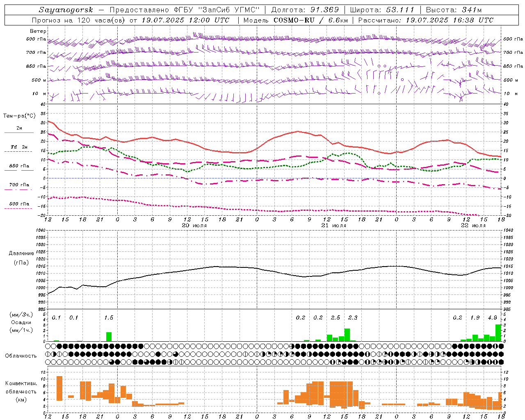
Task: Click the Sayanogorsk station title
Action: click(66, 10)
